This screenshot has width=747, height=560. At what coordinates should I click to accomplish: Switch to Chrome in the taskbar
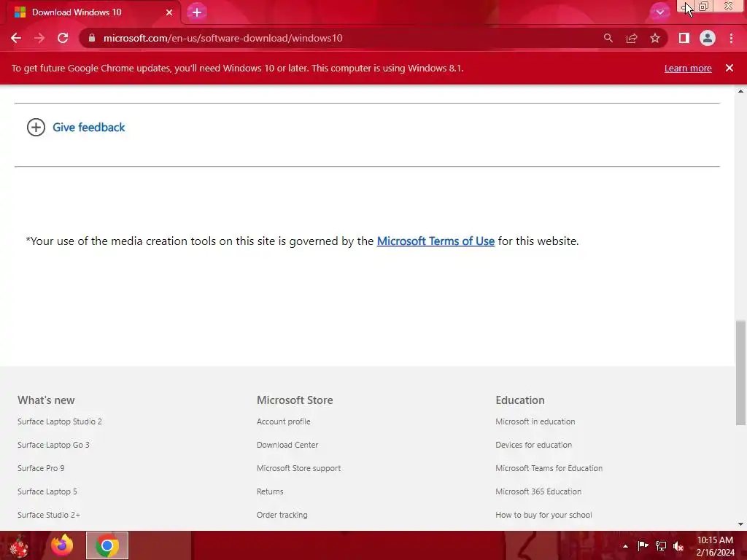coord(107,545)
